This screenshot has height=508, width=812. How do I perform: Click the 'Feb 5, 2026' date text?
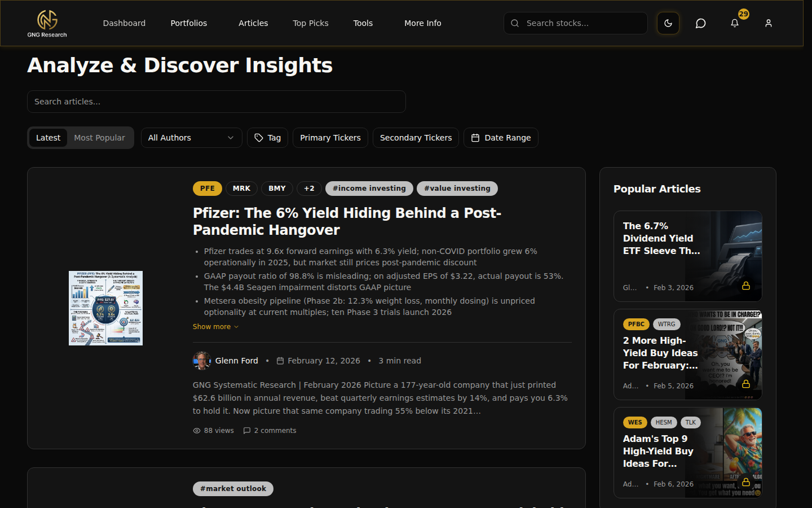673,386
